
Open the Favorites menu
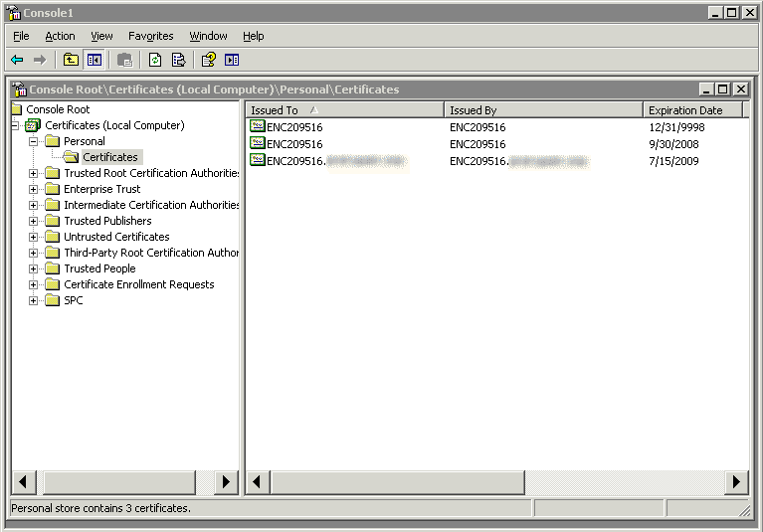click(150, 36)
